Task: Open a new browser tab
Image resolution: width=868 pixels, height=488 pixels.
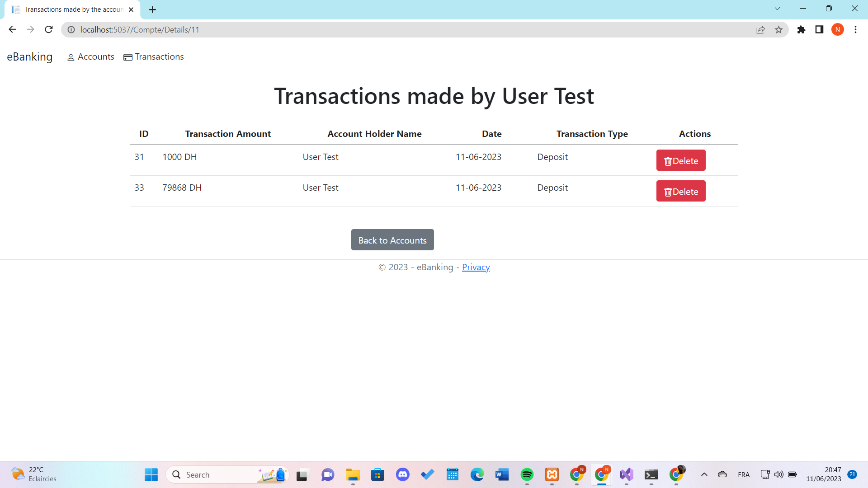Action: click(153, 9)
